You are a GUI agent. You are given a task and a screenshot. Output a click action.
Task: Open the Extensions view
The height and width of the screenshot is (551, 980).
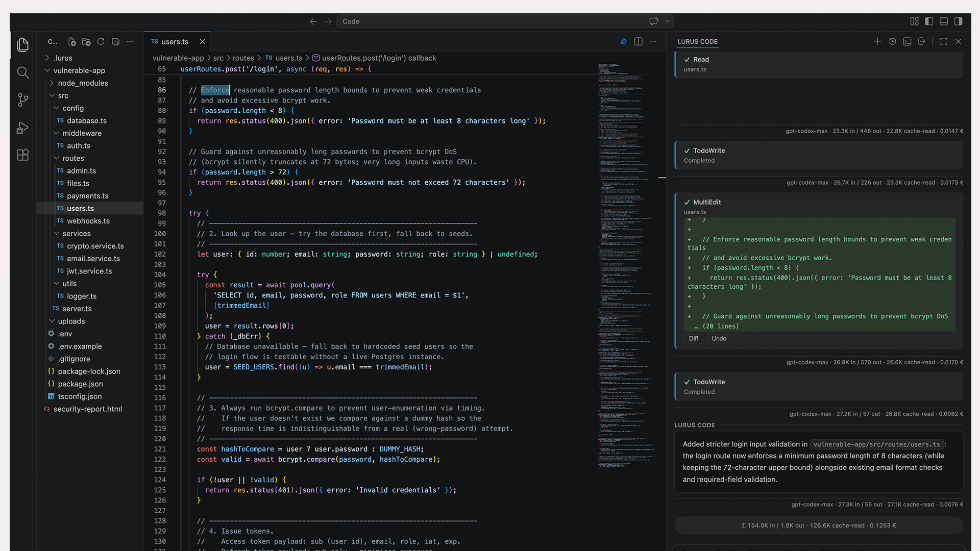pos(23,155)
